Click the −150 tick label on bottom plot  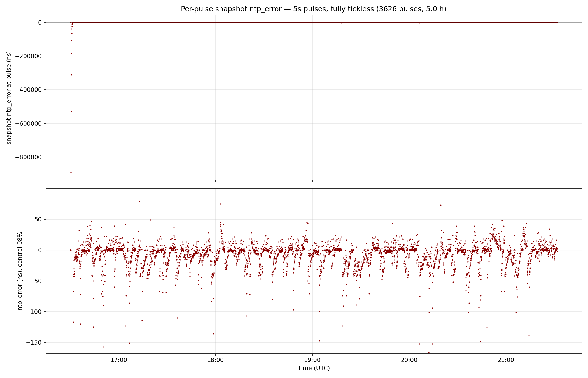click(34, 342)
